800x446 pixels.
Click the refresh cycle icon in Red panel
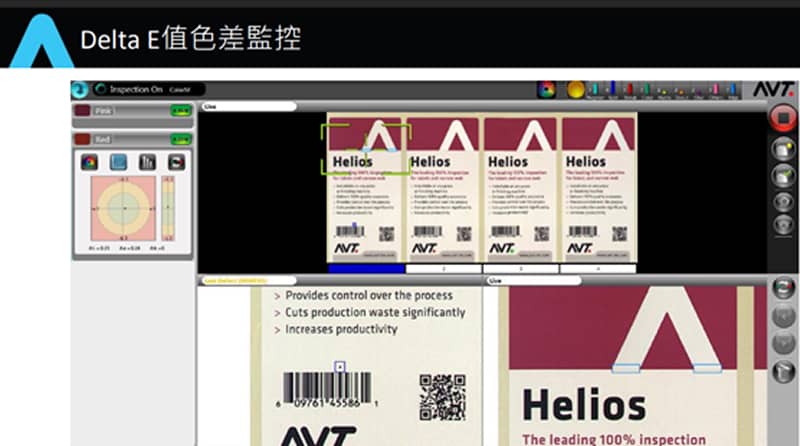click(176, 161)
